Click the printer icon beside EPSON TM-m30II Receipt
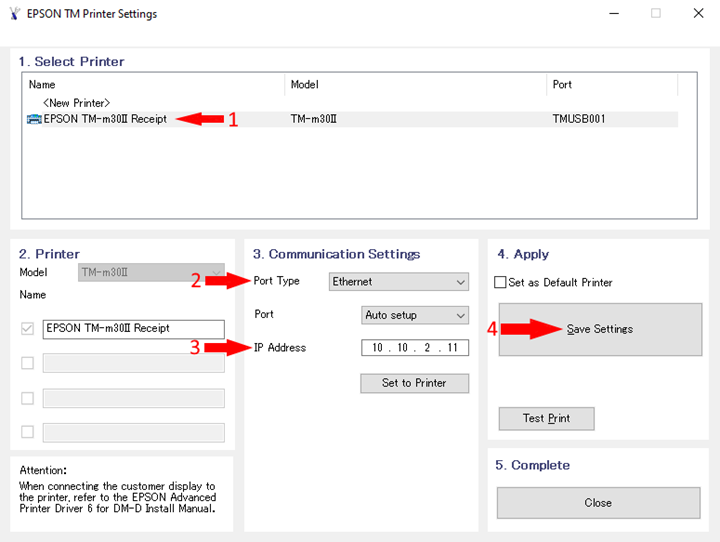Viewport: 720px width, 542px height. [34, 119]
